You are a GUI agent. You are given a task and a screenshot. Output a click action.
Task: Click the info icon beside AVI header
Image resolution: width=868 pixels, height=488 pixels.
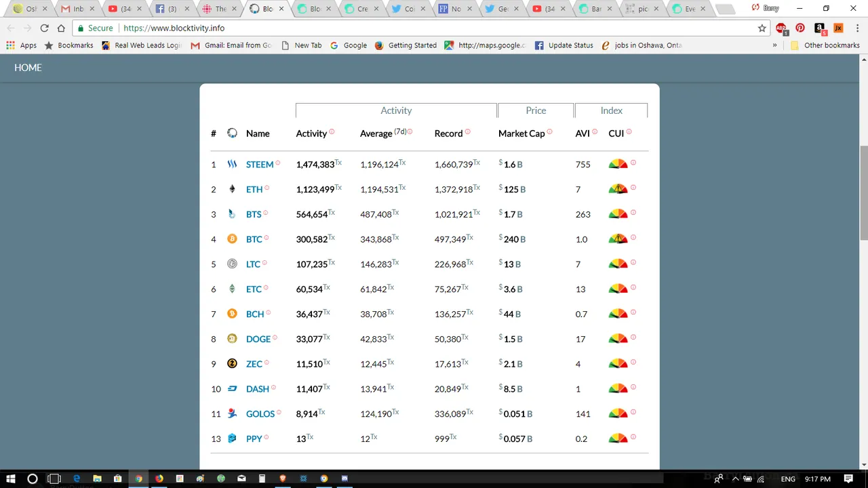click(595, 131)
